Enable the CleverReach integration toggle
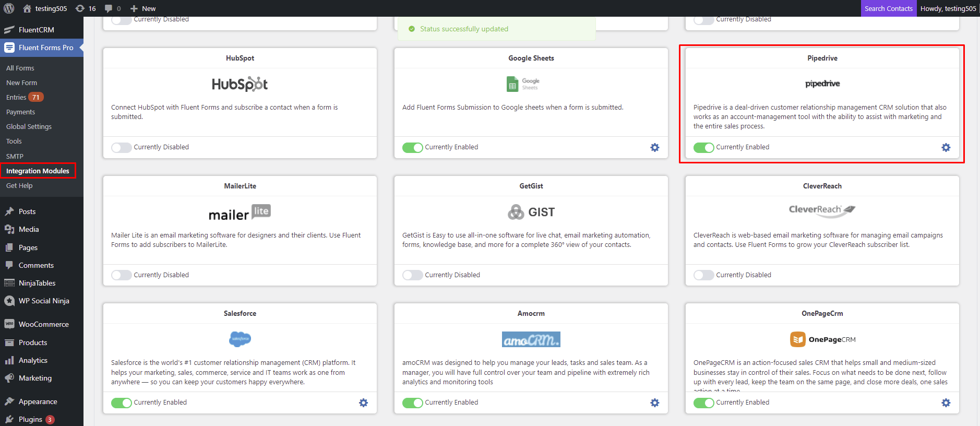This screenshot has width=980, height=426. point(703,275)
